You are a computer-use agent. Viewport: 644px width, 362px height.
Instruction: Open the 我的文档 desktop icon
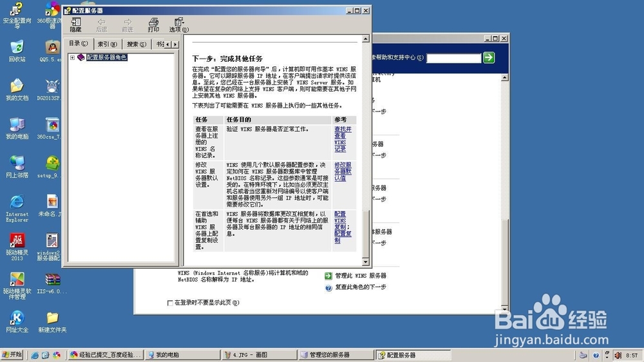[17, 89]
